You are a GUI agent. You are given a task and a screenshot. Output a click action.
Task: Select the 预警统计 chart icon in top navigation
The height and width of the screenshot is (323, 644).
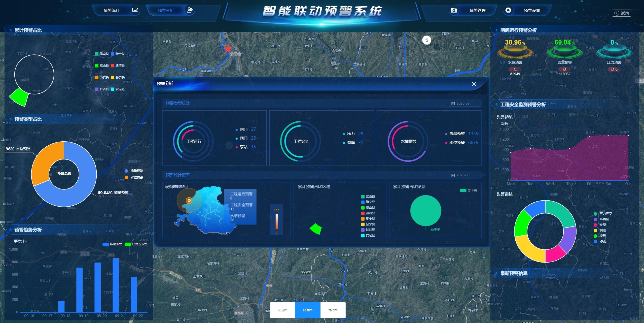coord(135,10)
